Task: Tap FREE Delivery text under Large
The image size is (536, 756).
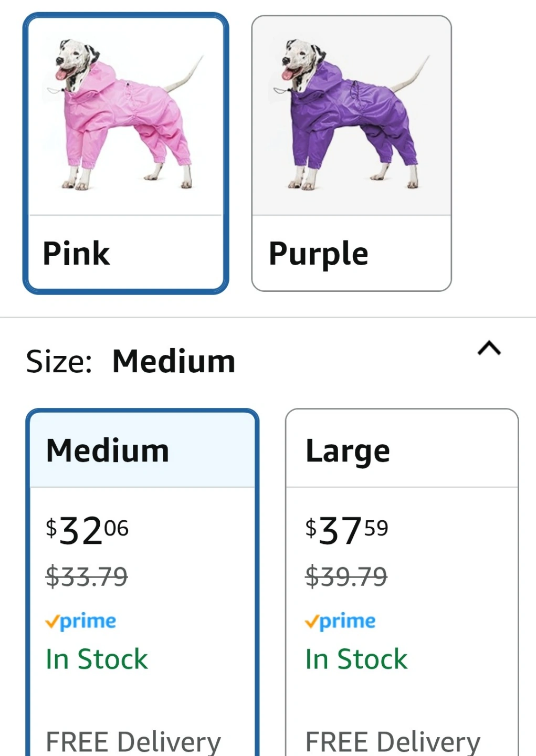Action: pos(393,742)
